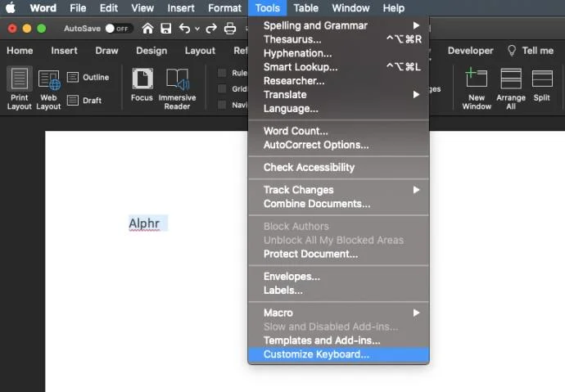Click the Print icon
Screen dimensions: 565x392
tap(230, 28)
